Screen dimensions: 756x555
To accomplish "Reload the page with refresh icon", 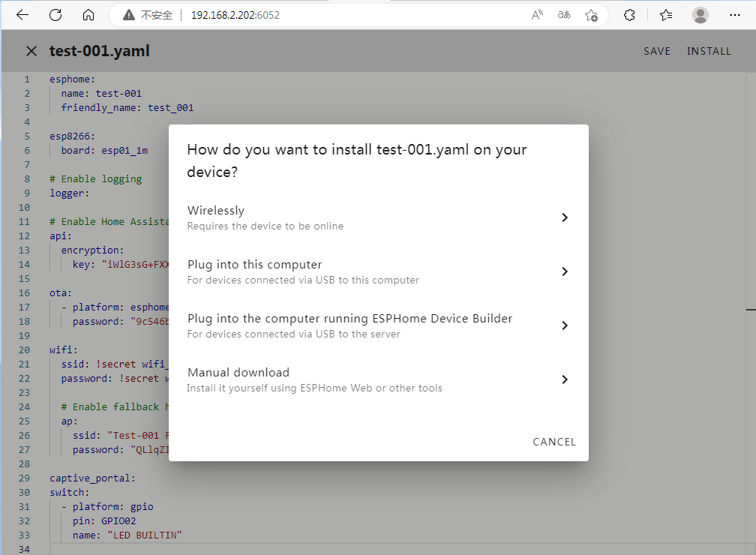I will [55, 15].
